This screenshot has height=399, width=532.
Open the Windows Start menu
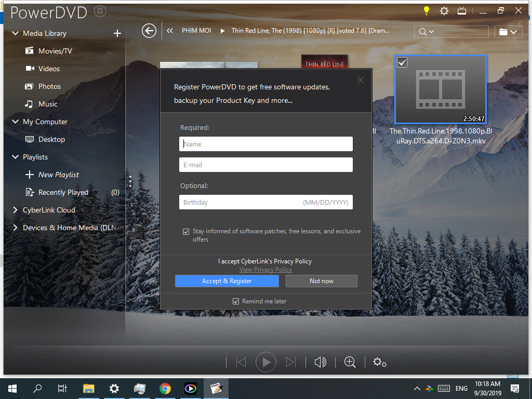click(x=12, y=388)
